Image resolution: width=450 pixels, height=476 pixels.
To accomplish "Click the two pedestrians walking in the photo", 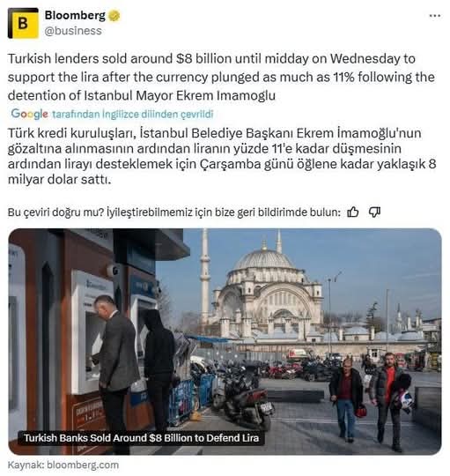I will [371, 401].
